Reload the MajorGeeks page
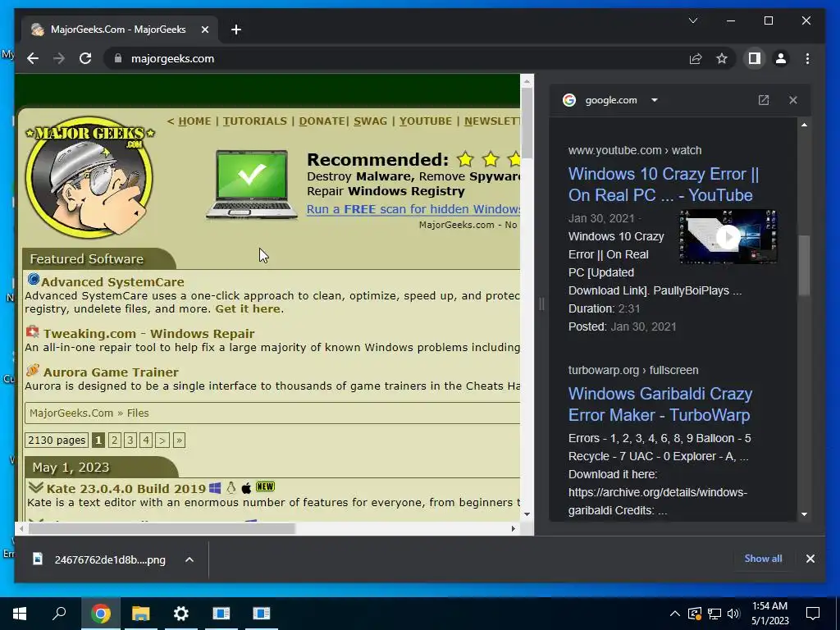The width and height of the screenshot is (840, 630). pos(85,58)
